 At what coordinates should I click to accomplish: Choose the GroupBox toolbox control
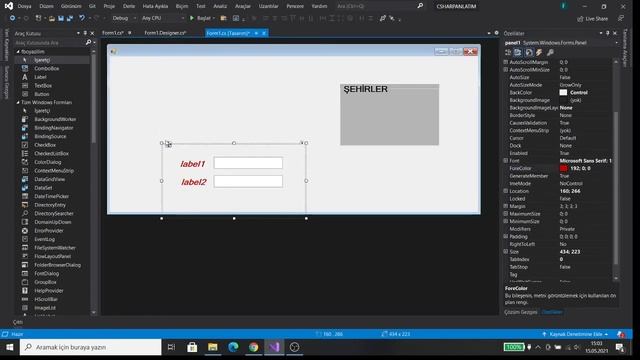pyautogui.click(x=45, y=282)
